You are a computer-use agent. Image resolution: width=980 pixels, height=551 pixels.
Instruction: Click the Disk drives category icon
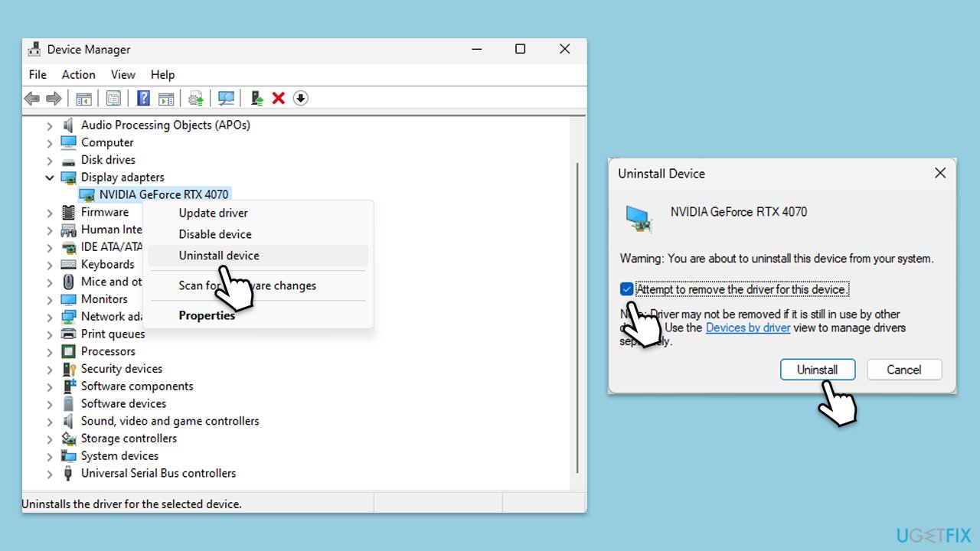coord(69,160)
